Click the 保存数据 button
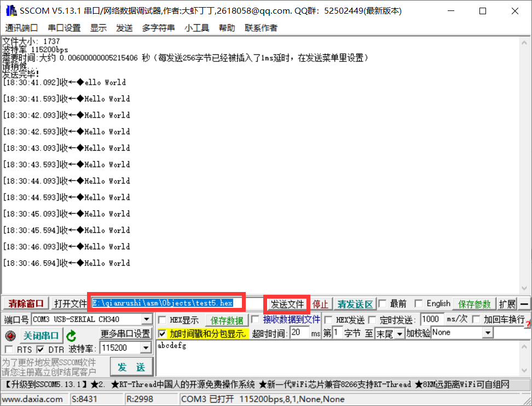This screenshot has width=532, height=406. 227,321
